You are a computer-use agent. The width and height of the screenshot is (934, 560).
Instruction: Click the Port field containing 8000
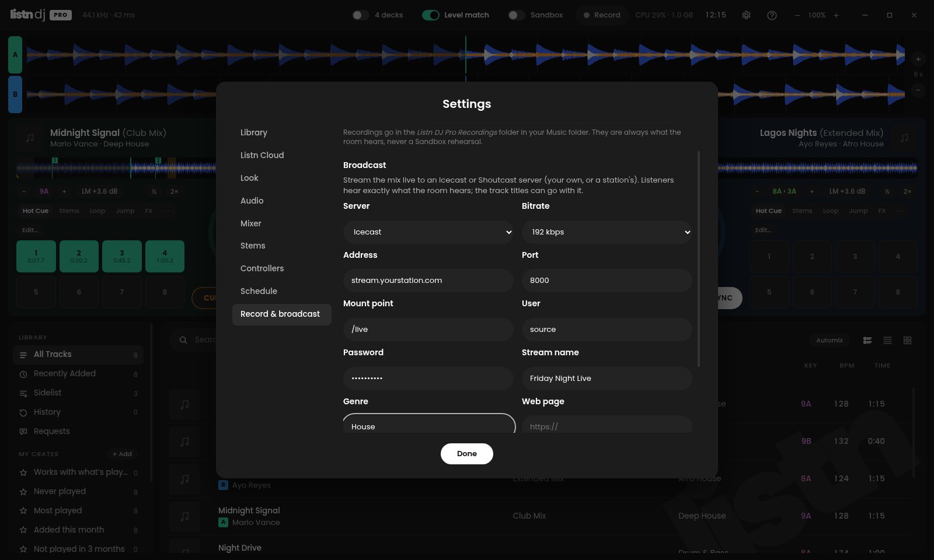click(x=607, y=281)
